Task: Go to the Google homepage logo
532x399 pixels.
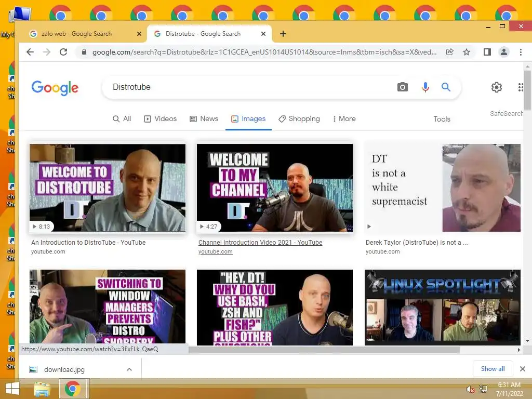Action: pos(55,88)
